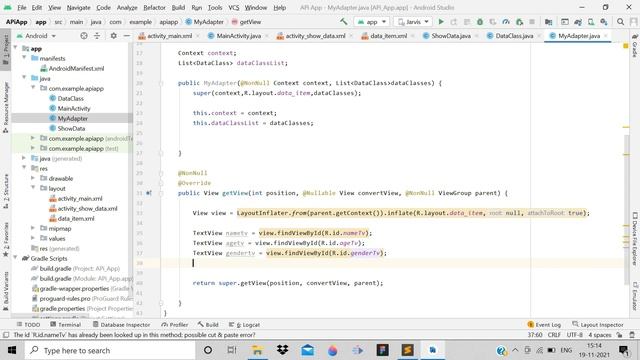The width and height of the screenshot is (640, 360).
Task: Click the UTF-8 encoding in the status bar
Action: (574, 335)
